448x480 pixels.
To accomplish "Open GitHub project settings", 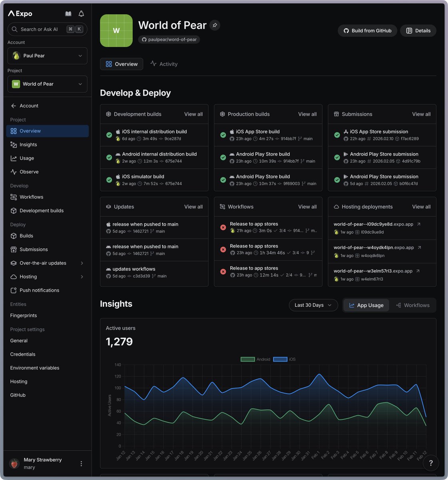I will pyautogui.click(x=18, y=395).
